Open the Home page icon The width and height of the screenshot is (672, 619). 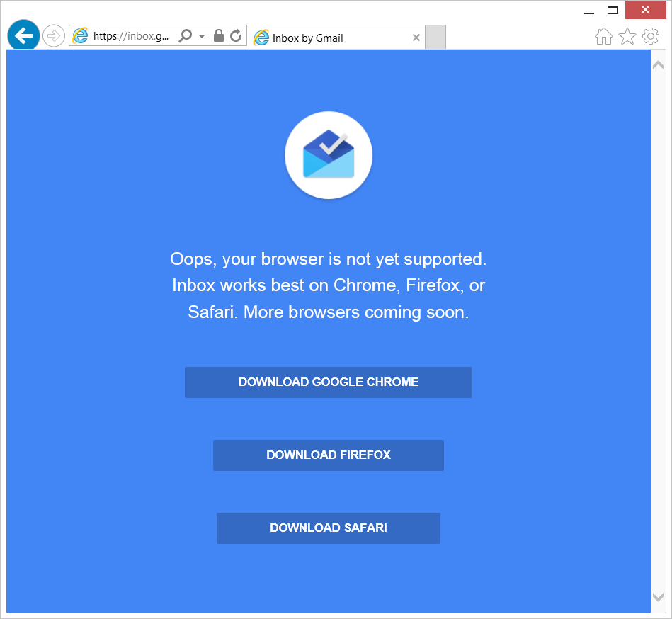pos(604,36)
